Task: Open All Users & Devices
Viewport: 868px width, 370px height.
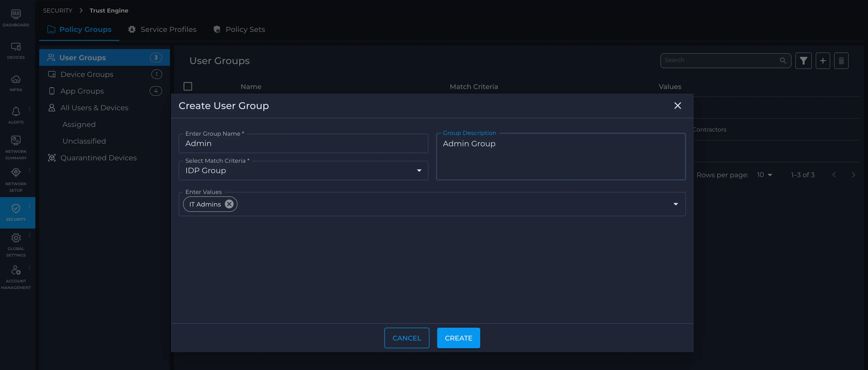Action: click(x=105, y=108)
